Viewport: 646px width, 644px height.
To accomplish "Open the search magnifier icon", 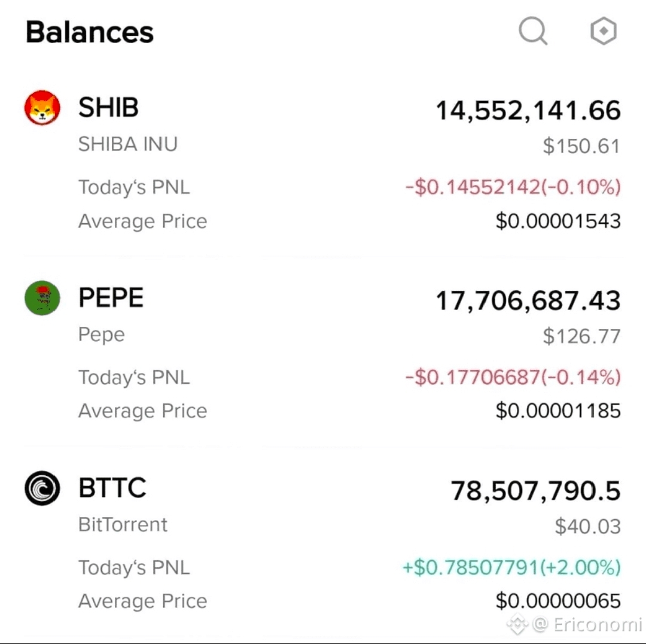I will pyautogui.click(x=533, y=31).
